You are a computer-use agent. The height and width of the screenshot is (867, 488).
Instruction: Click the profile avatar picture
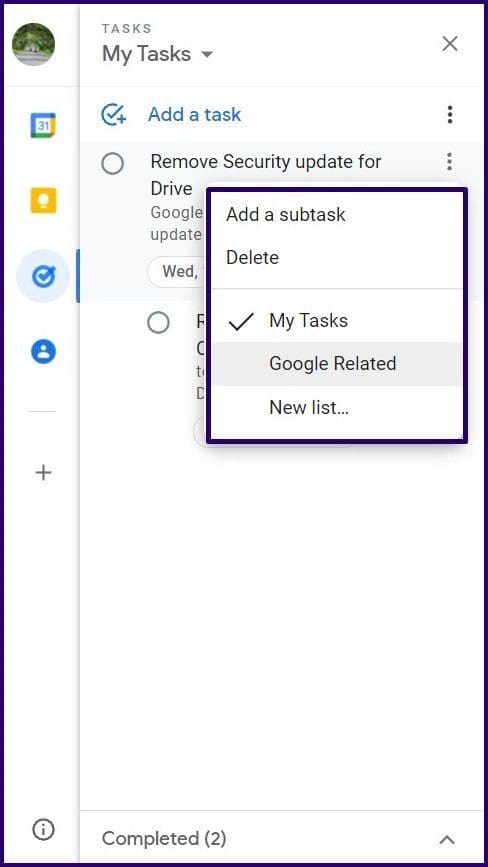[34, 44]
